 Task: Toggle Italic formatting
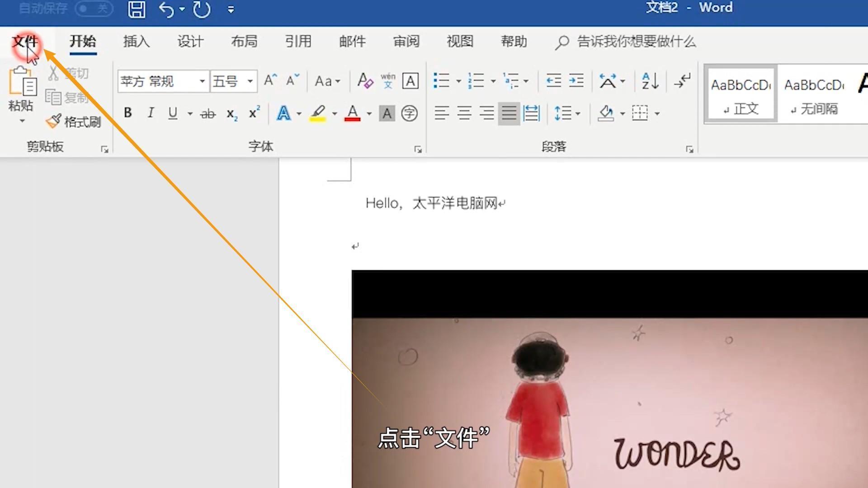(151, 113)
